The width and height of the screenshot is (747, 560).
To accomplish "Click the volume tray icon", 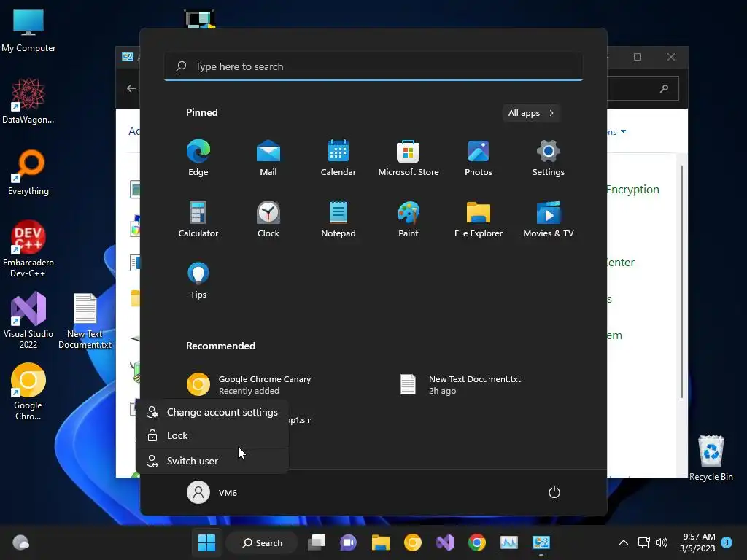I will coord(662,542).
